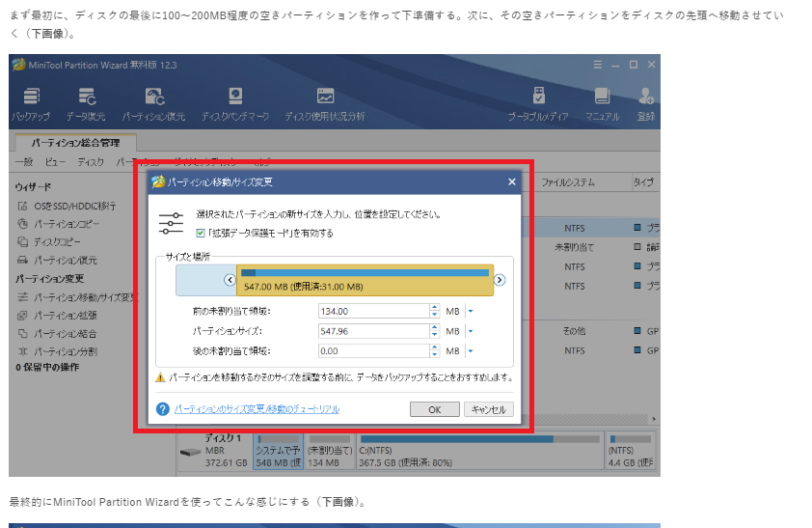Click the ディスク 1 drive icon

coord(190,452)
